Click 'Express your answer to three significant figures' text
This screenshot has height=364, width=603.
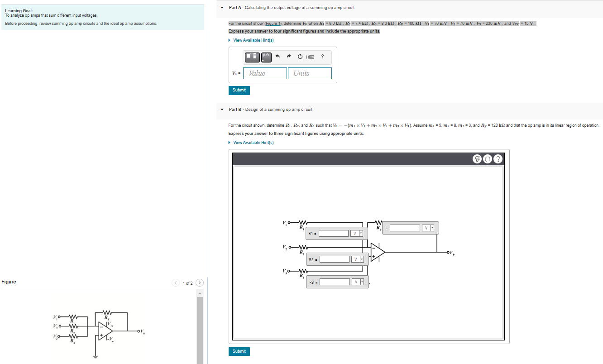tap(296, 134)
